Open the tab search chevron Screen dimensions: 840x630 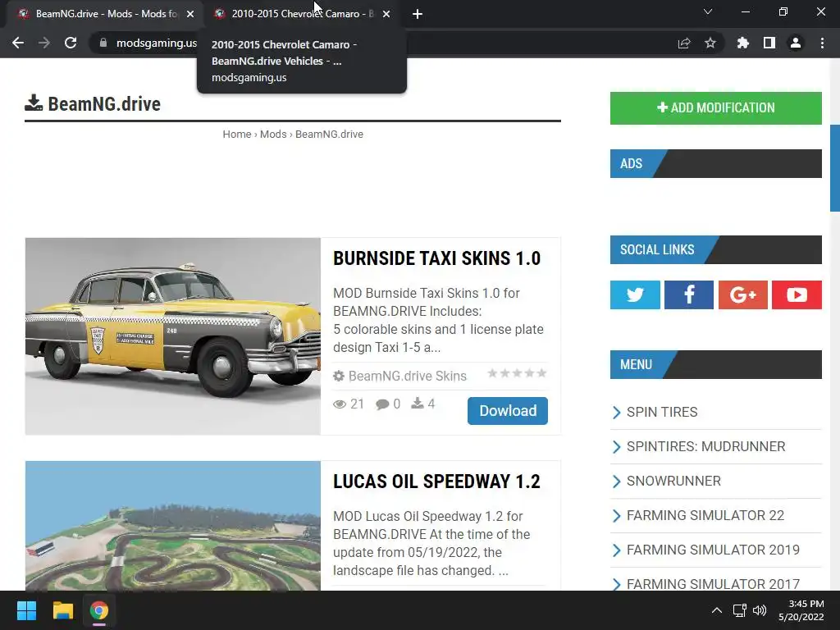[x=708, y=11]
